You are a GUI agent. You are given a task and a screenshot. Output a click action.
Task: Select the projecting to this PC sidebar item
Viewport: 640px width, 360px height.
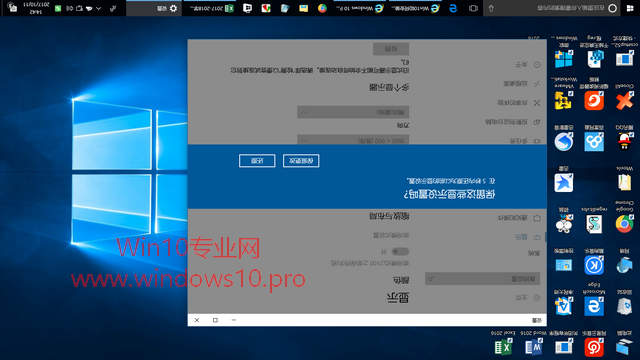(513, 122)
